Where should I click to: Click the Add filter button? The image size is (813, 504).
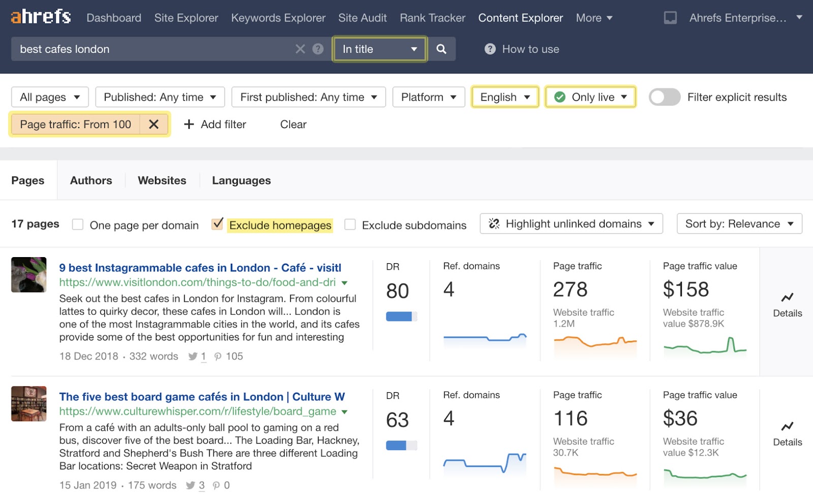coord(215,124)
